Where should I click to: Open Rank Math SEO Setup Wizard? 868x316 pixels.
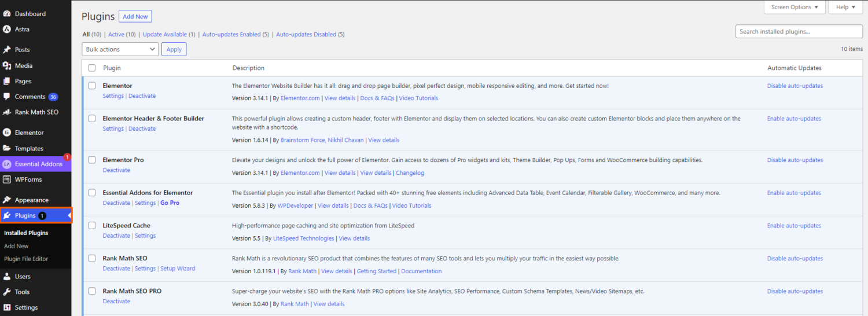tap(178, 269)
